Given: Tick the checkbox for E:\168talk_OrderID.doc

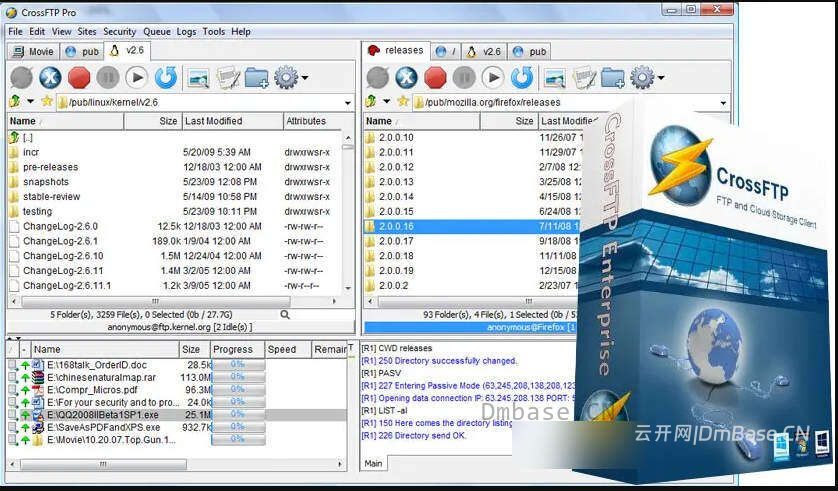Looking at the screenshot, I should pos(12,365).
